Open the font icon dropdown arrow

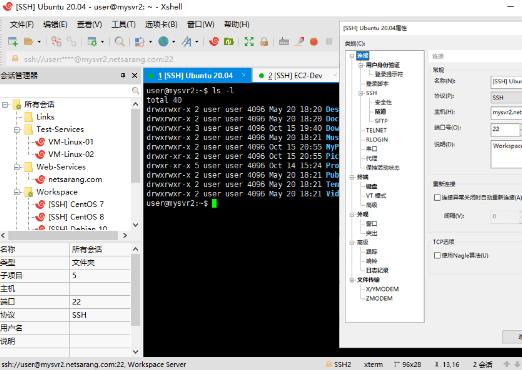(197, 42)
